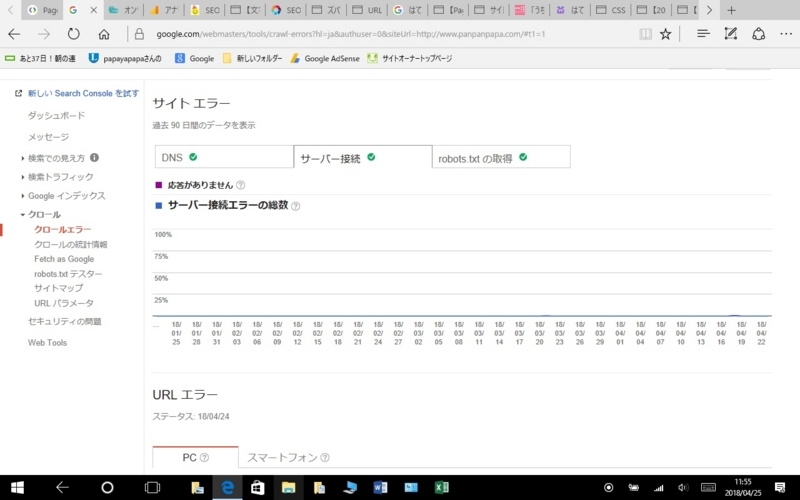Open File Explorer folder in taskbar
This screenshot has height=500, width=800.
(x=288, y=488)
